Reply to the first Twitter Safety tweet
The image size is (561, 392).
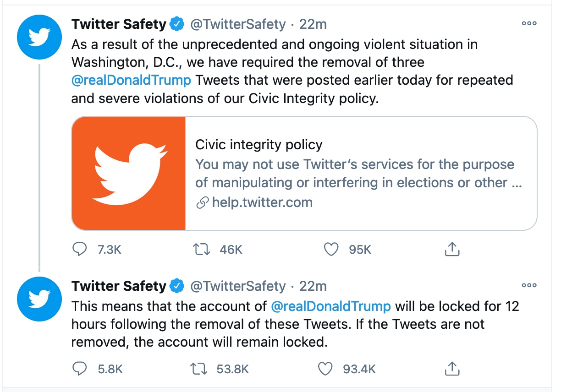pos(80,250)
